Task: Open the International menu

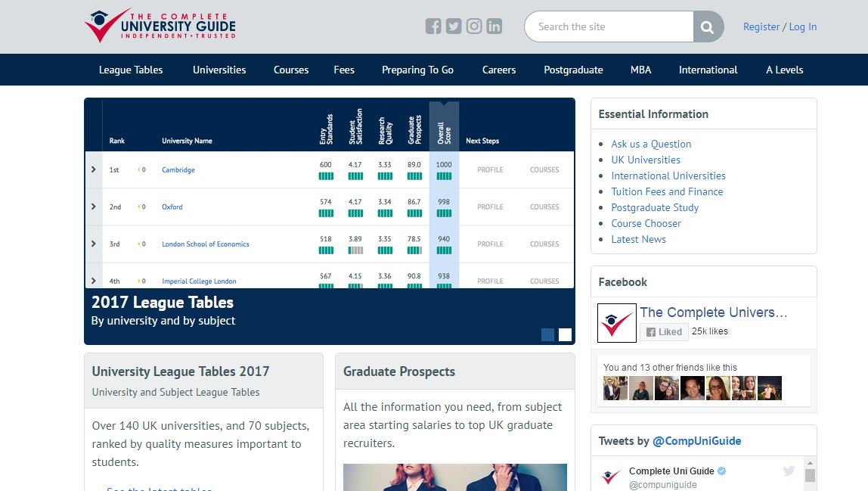Action: coord(708,70)
